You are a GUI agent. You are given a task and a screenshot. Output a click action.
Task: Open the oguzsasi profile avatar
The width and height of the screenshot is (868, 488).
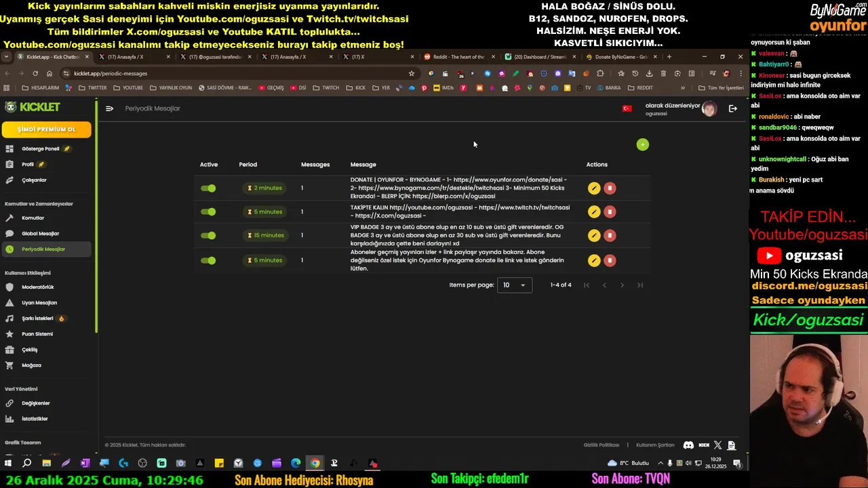709,109
